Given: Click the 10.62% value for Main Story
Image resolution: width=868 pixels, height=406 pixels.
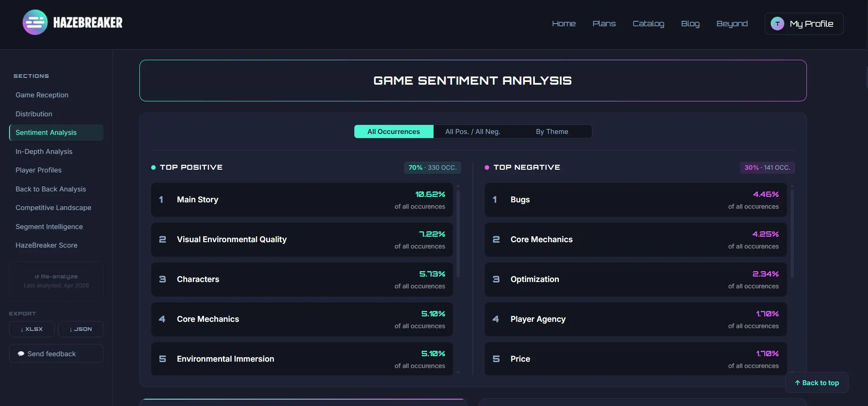Looking at the screenshot, I should 430,194.
